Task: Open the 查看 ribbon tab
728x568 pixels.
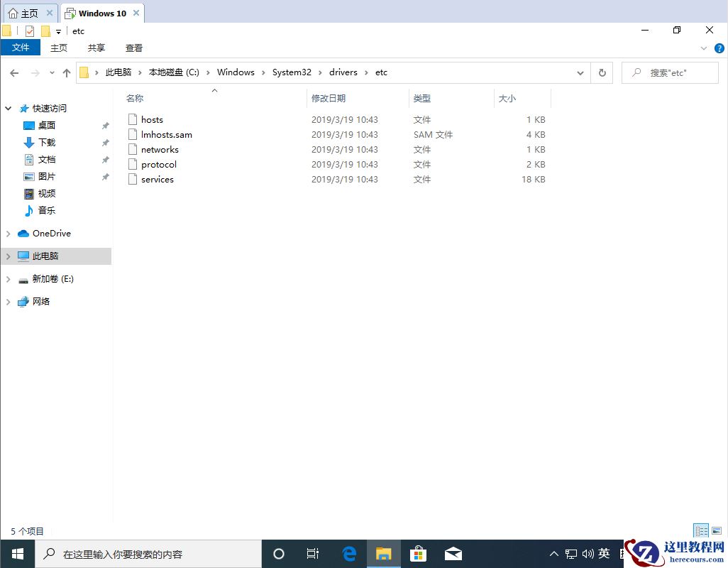Action: (x=134, y=48)
